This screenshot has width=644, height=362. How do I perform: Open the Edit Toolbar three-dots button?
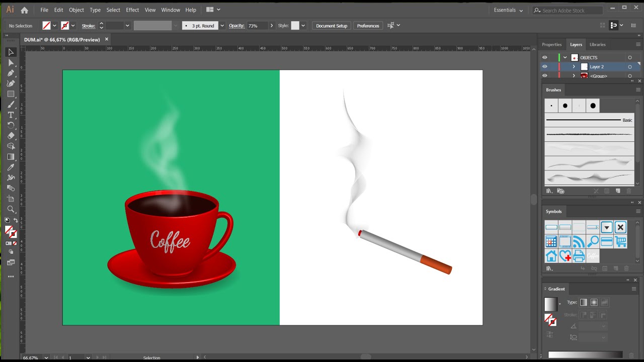(11, 277)
